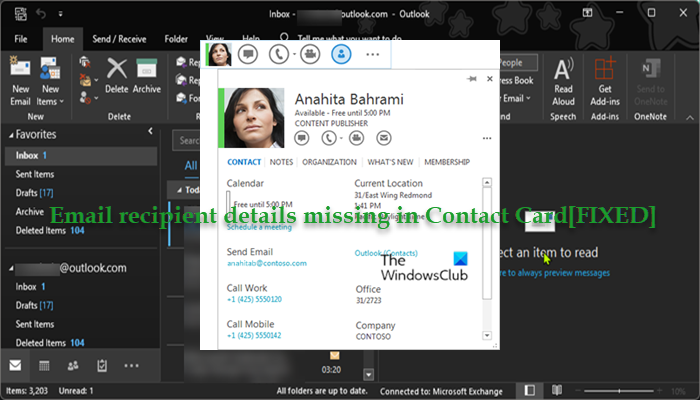Click the call icon in top contact bar
This screenshot has width=700, height=400.
pos(279,54)
